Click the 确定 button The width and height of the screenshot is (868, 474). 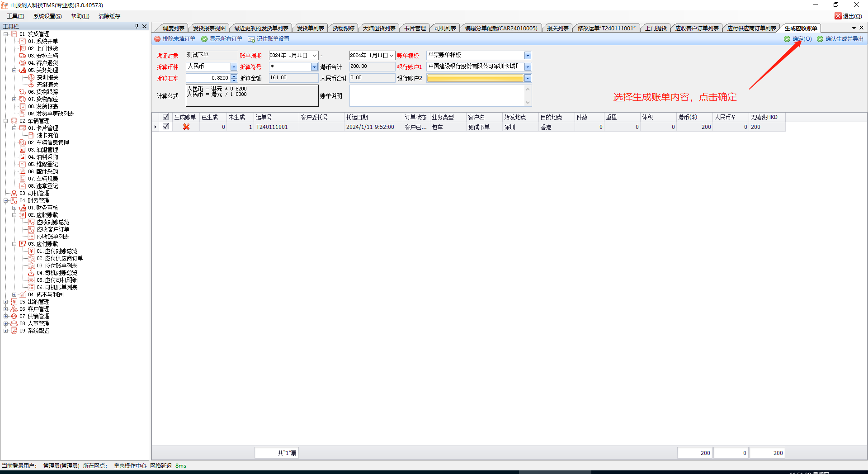[x=798, y=39]
